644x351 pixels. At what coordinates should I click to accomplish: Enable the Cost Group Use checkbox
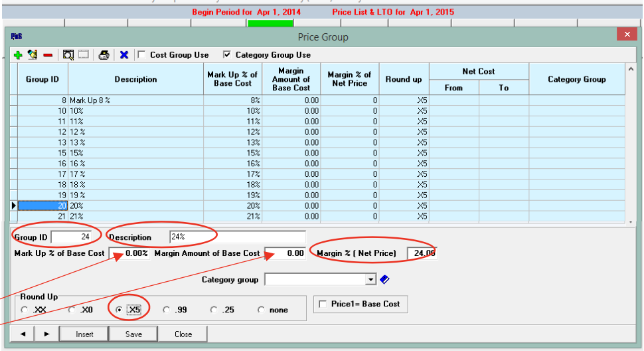coord(141,55)
